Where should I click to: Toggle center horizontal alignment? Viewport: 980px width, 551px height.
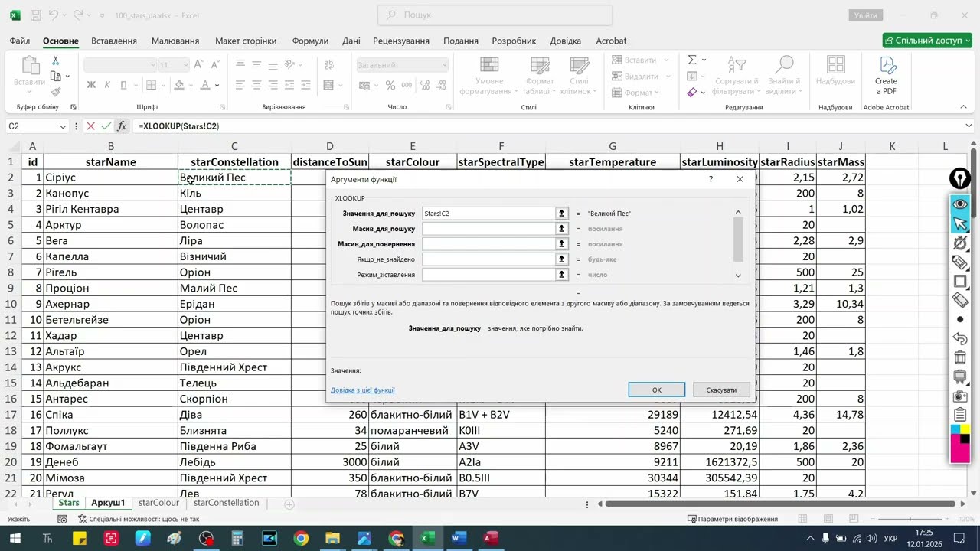[257, 85]
